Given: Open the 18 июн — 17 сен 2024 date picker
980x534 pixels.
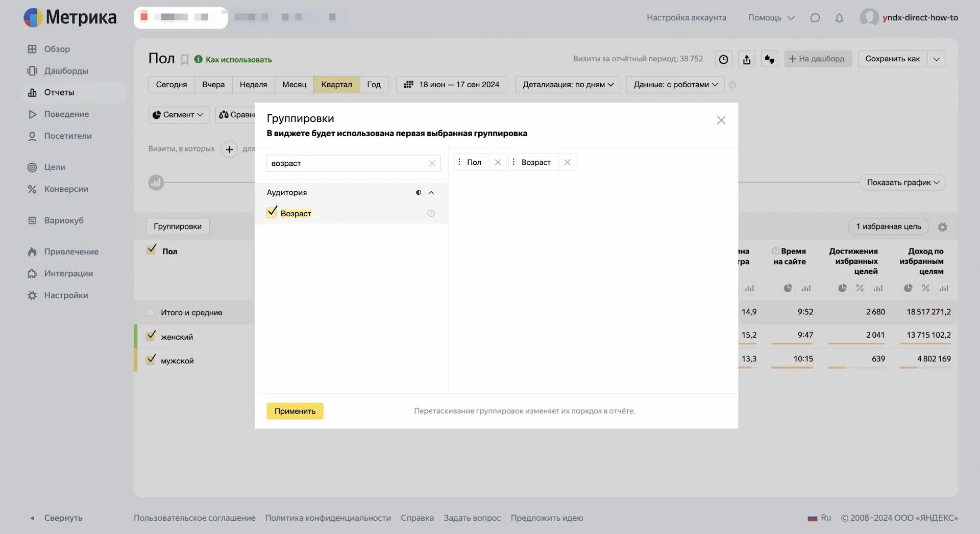Looking at the screenshot, I should coord(452,85).
